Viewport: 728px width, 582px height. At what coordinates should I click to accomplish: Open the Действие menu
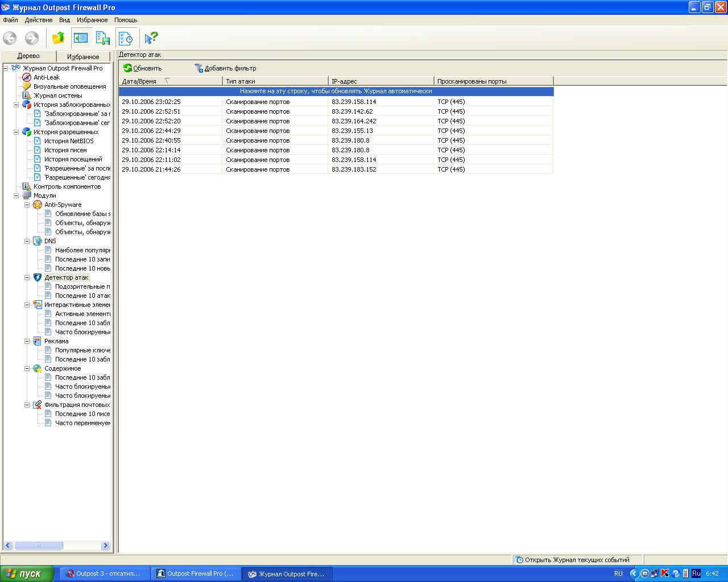[x=38, y=20]
